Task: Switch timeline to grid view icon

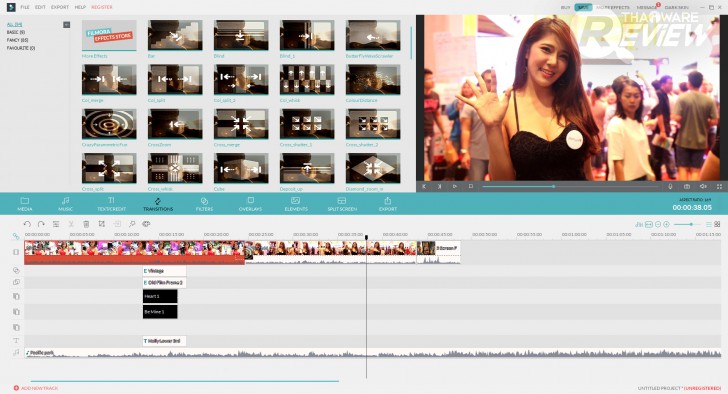Action: coord(717,225)
